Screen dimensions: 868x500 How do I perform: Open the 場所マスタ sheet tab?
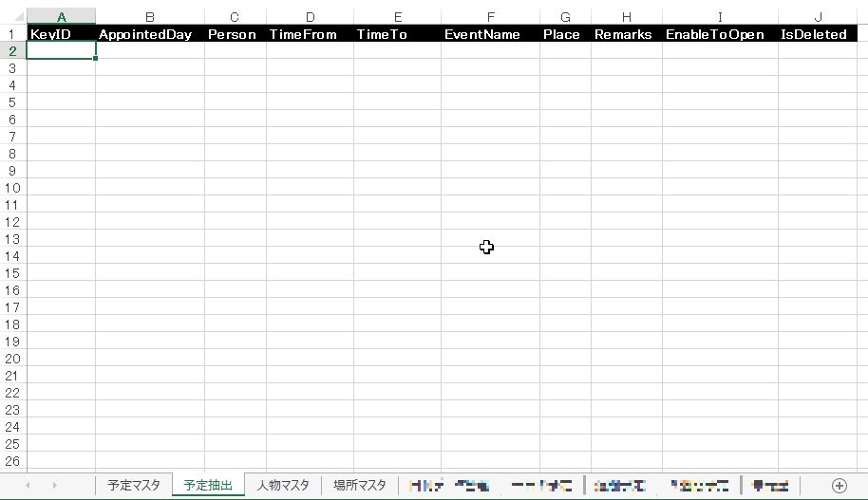tap(359, 485)
